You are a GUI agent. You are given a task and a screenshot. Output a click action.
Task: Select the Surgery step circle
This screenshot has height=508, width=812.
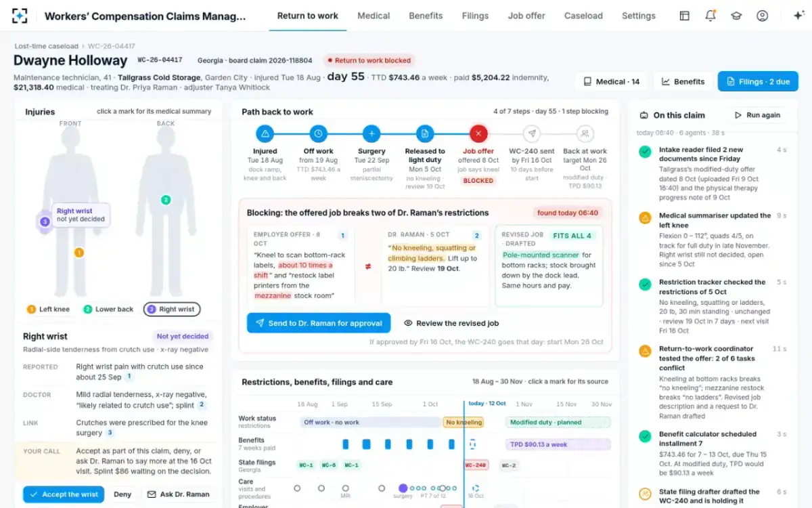[371, 133]
